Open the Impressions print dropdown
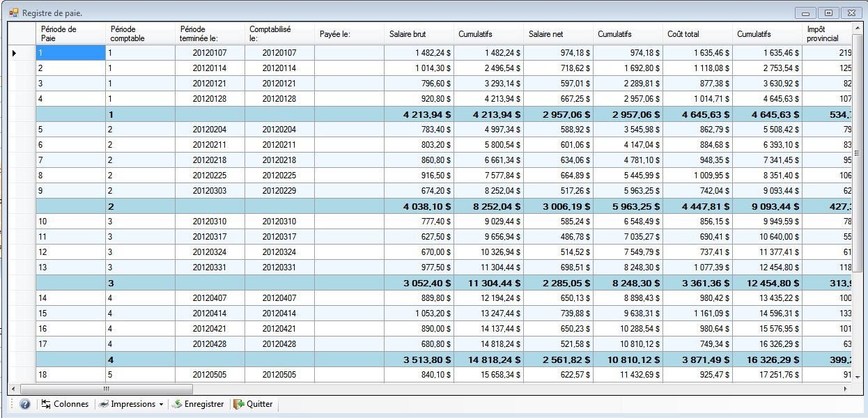Viewport: 868px width, 418px height. tap(131, 404)
